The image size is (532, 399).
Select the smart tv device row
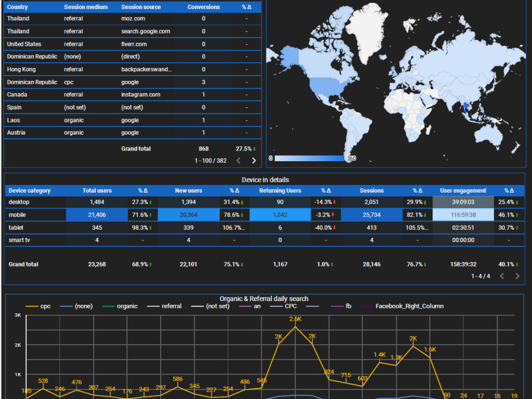pyautogui.click(x=264, y=240)
